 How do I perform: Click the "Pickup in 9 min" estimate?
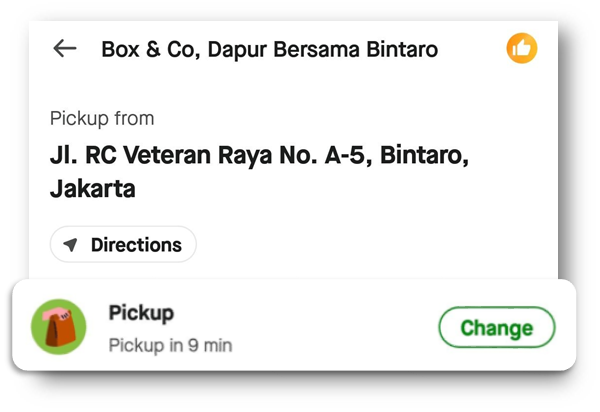pos(170,345)
